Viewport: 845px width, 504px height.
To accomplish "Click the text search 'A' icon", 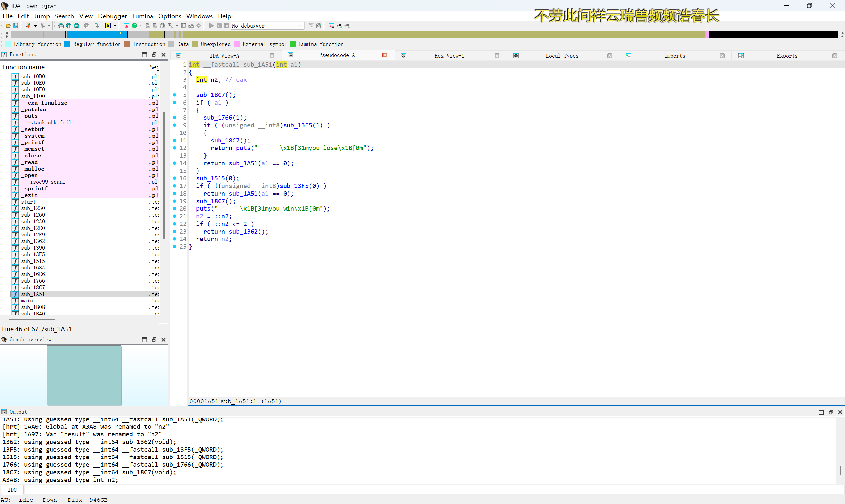I will click(108, 26).
